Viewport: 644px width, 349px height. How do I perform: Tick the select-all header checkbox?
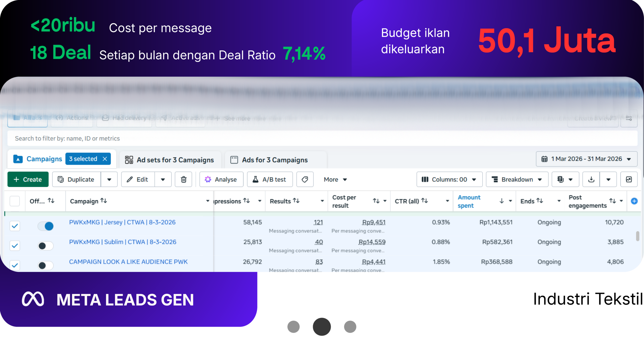tap(15, 201)
